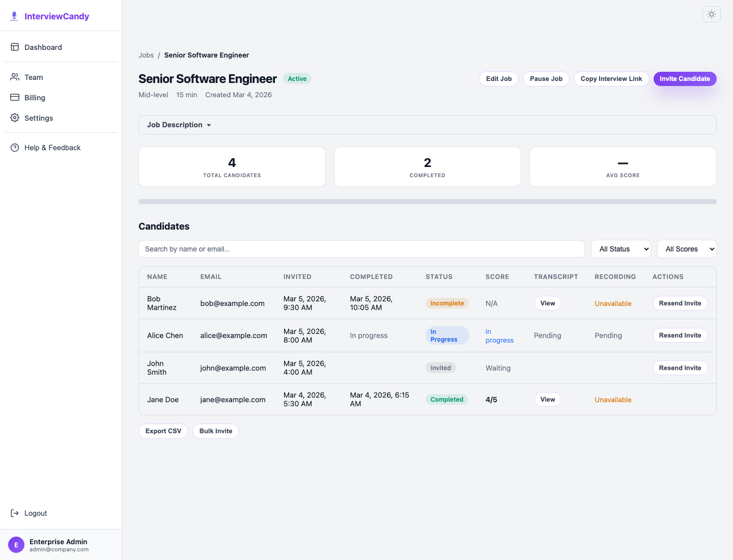Screen dimensions: 733x560
Task: Click John Smith's Waiting score text
Action: point(498,368)
